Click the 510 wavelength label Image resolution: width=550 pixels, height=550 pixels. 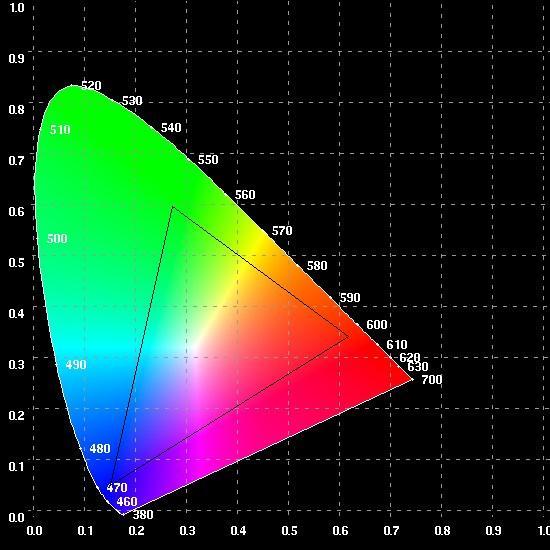(x=60, y=130)
